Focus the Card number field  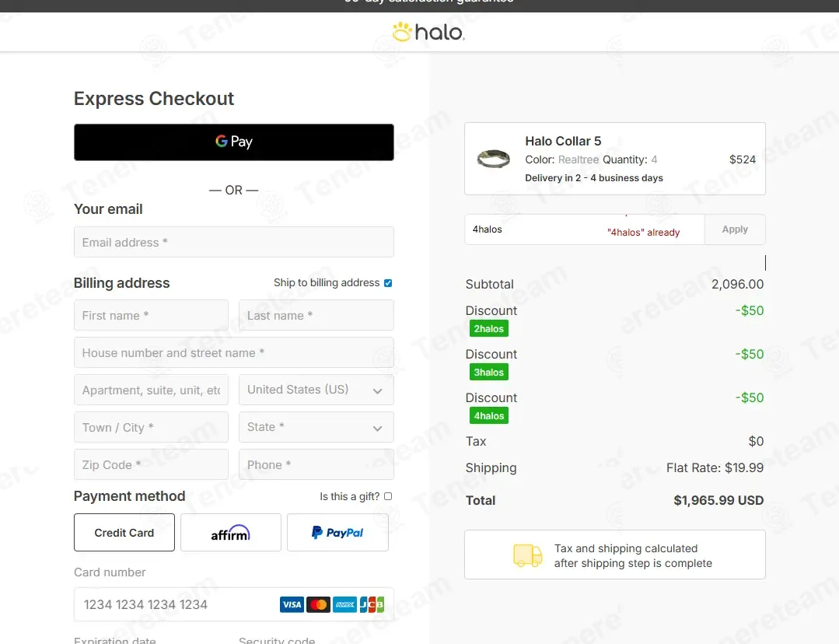(x=234, y=604)
